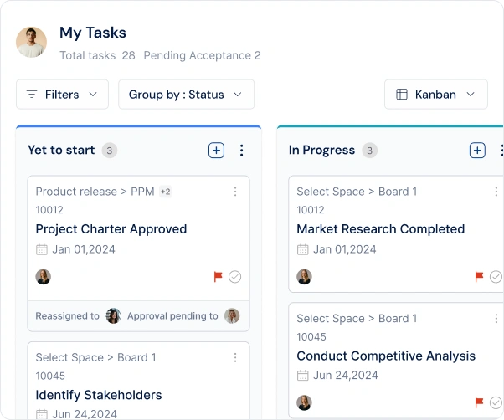
Task: Open the Market Research Completed task
Action: click(x=381, y=229)
